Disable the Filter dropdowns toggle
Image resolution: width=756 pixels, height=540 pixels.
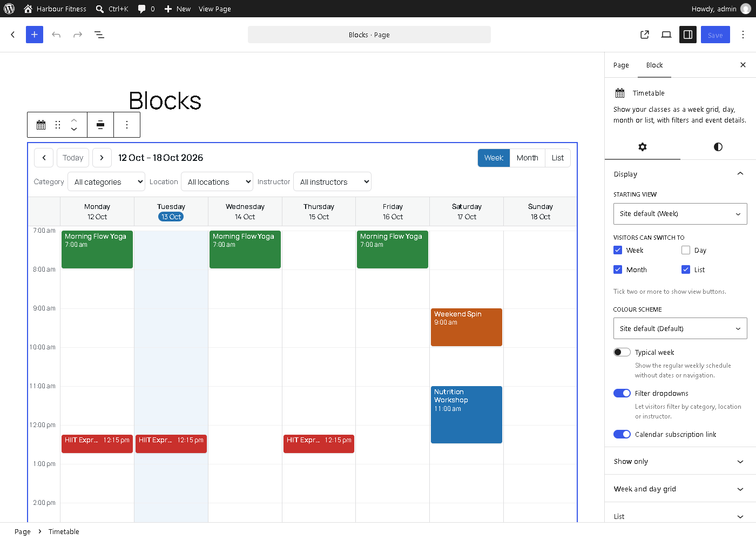622,393
